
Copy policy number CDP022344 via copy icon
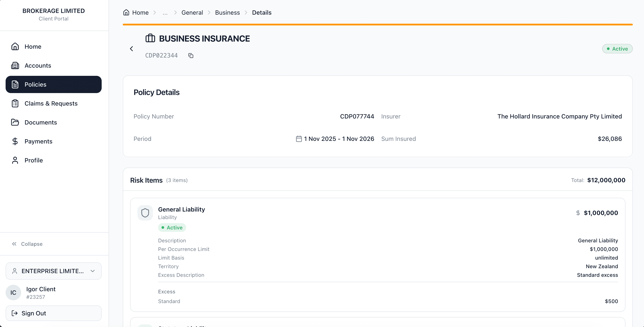(x=191, y=56)
